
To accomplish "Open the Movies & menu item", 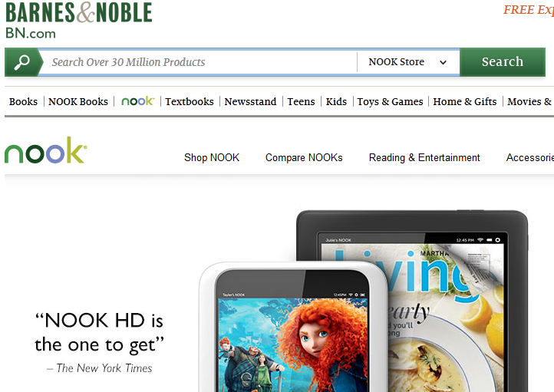I will 530,102.
